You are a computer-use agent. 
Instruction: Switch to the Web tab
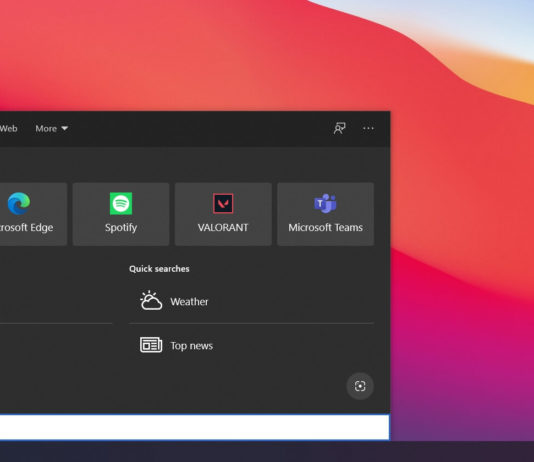coord(9,129)
